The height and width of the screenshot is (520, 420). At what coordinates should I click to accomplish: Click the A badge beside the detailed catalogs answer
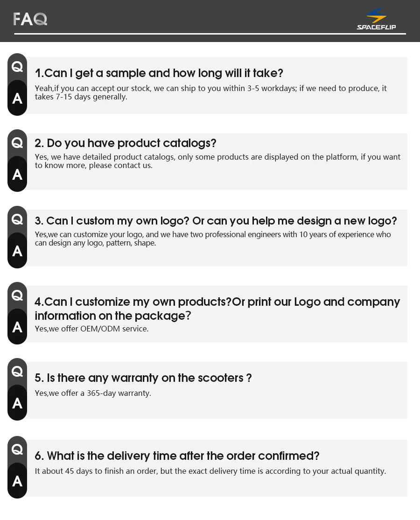[x=17, y=175]
